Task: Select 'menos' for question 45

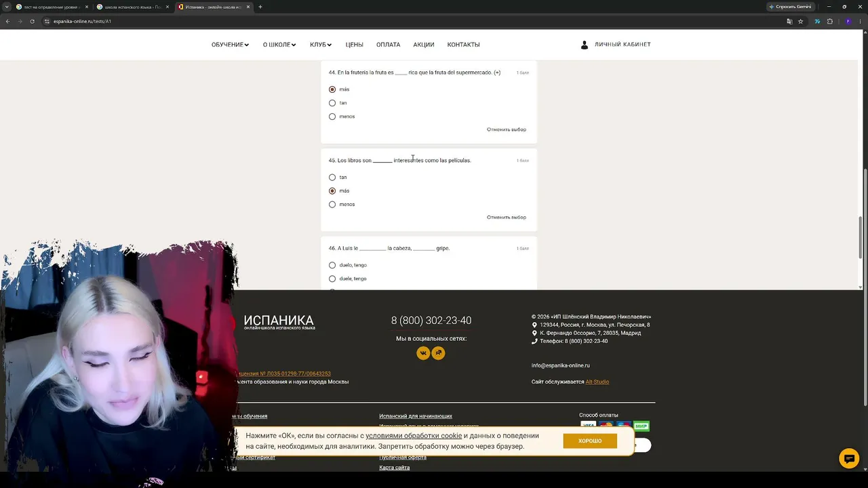Action: (x=332, y=205)
